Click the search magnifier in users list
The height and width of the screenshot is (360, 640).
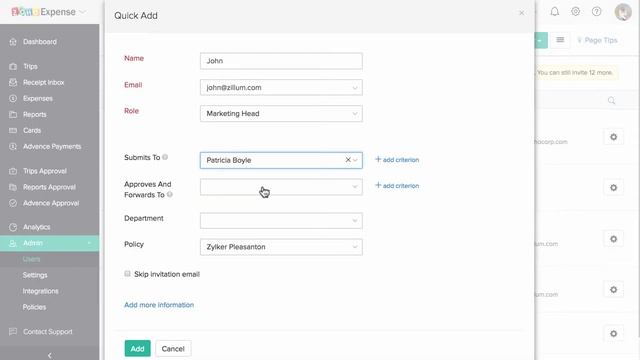[x=611, y=100]
